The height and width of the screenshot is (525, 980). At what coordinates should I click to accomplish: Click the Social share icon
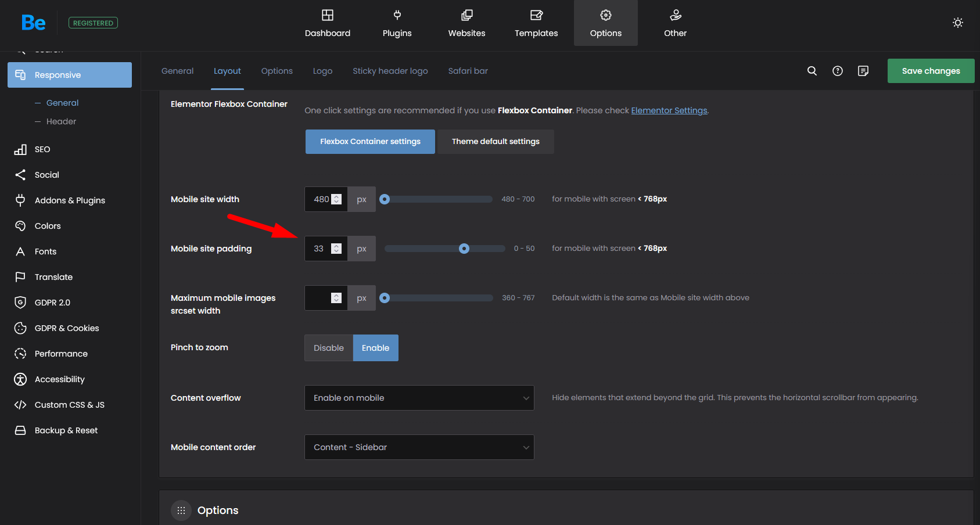click(20, 175)
